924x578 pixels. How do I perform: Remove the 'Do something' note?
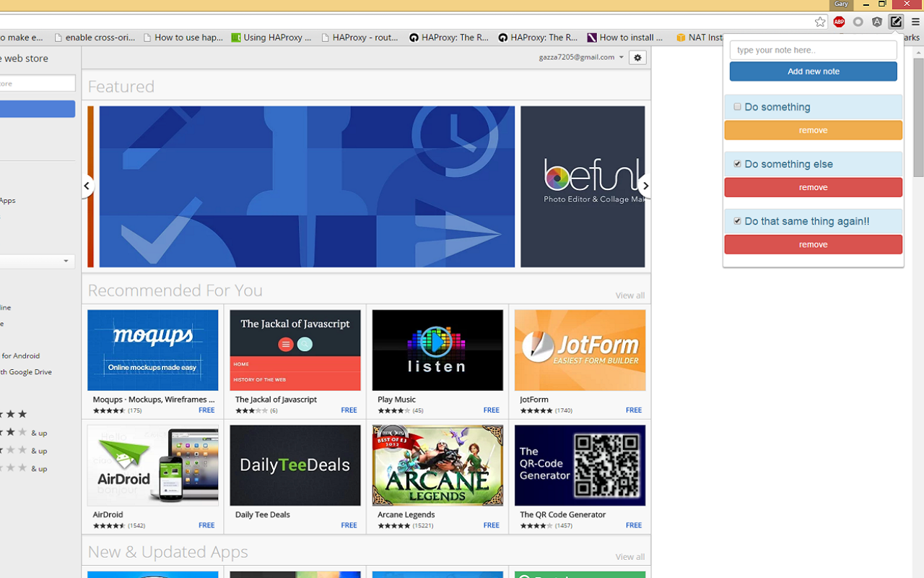[814, 130]
